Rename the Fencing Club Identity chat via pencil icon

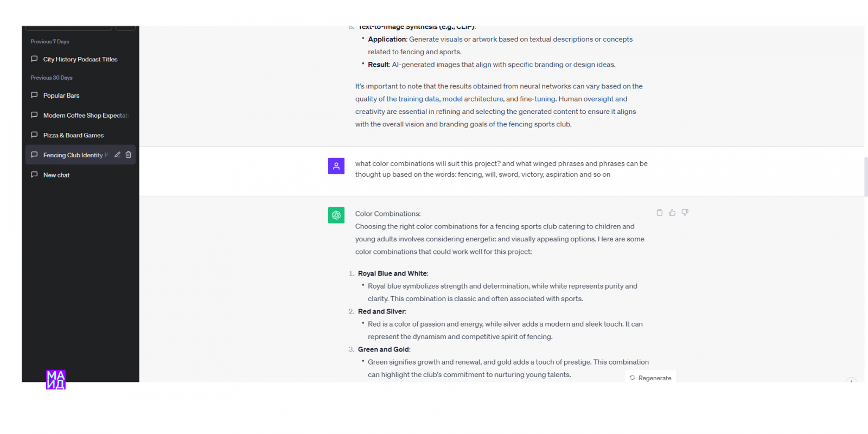[117, 155]
